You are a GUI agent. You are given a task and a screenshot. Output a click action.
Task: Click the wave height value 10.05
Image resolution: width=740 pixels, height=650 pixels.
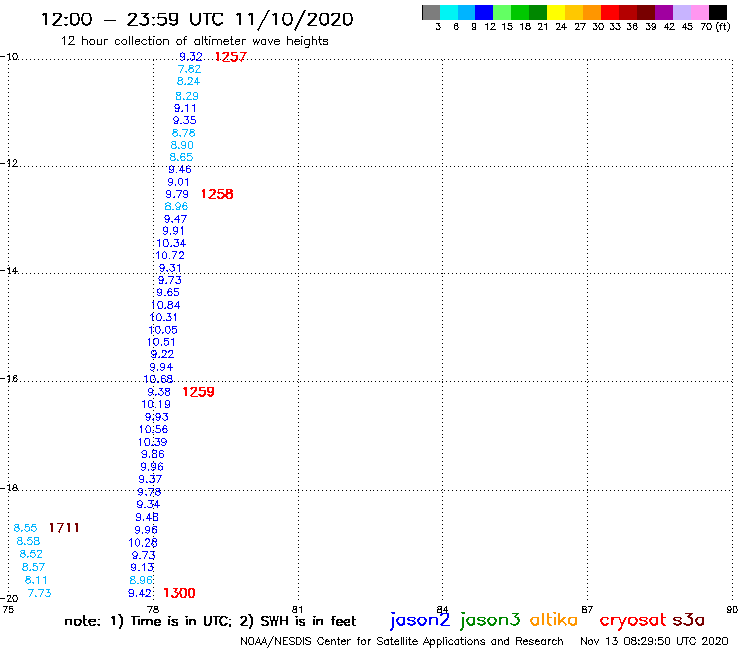(x=163, y=330)
